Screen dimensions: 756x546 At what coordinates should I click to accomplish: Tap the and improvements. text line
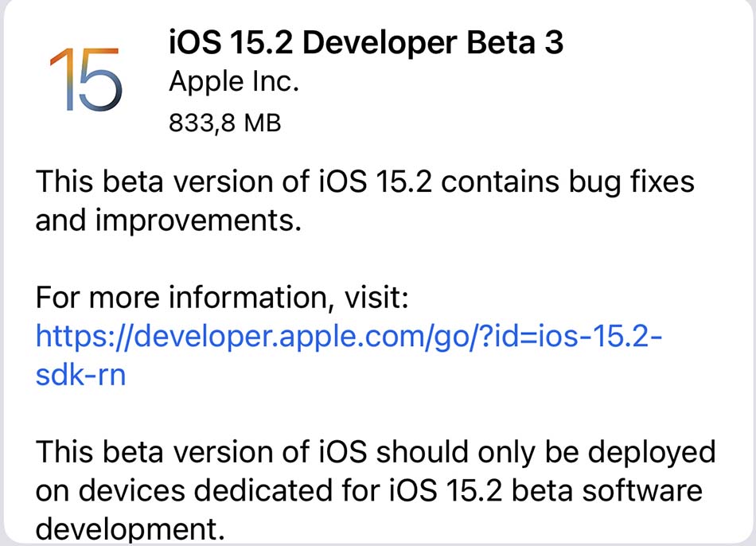coord(168,220)
